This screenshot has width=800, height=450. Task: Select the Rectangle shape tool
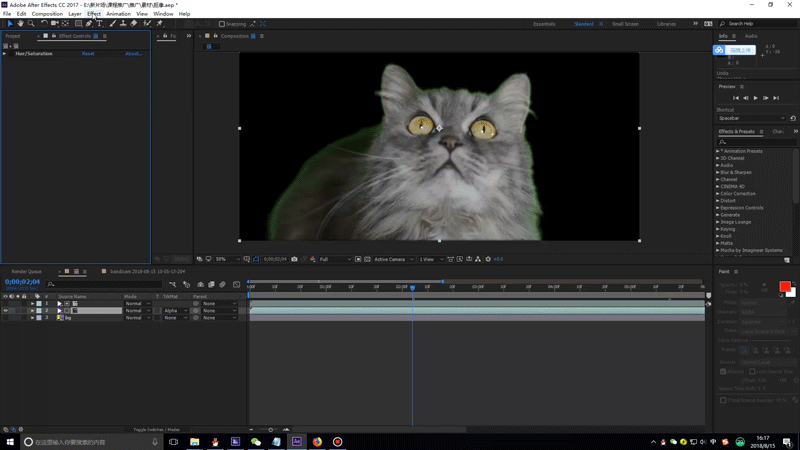pyautogui.click(x=78, y=24)
